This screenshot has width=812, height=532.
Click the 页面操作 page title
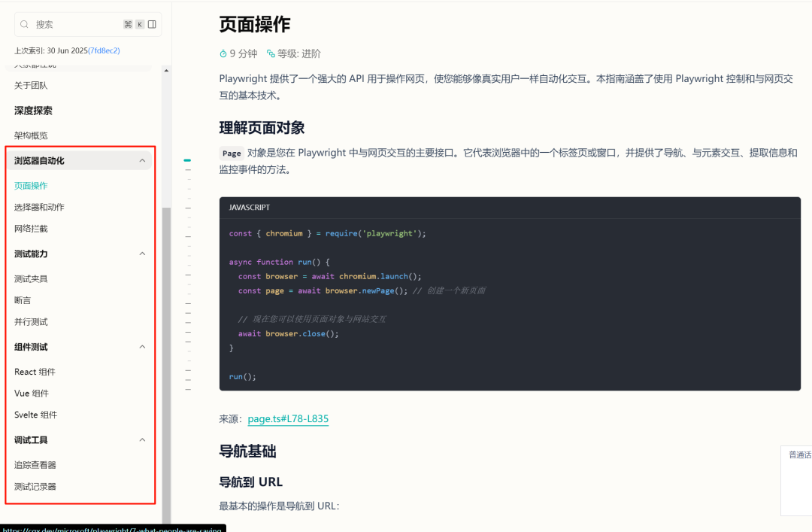pos(255,24)
